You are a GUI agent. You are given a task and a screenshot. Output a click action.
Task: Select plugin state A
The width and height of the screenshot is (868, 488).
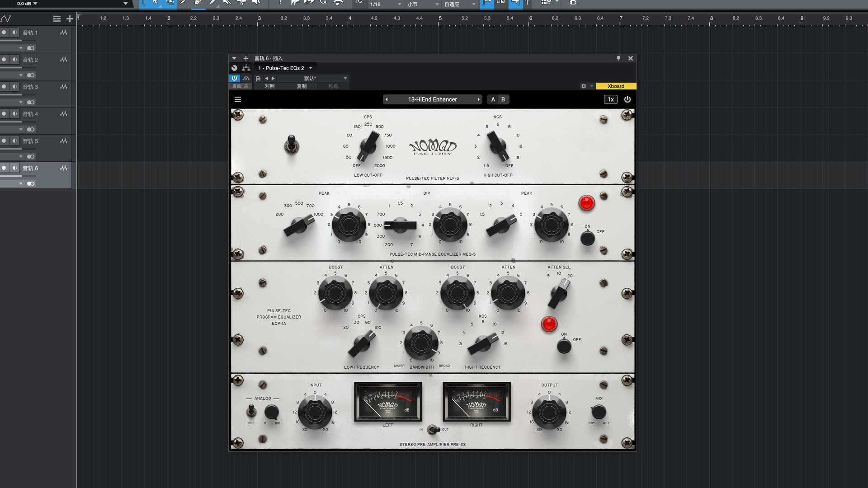tap(493, 99)
